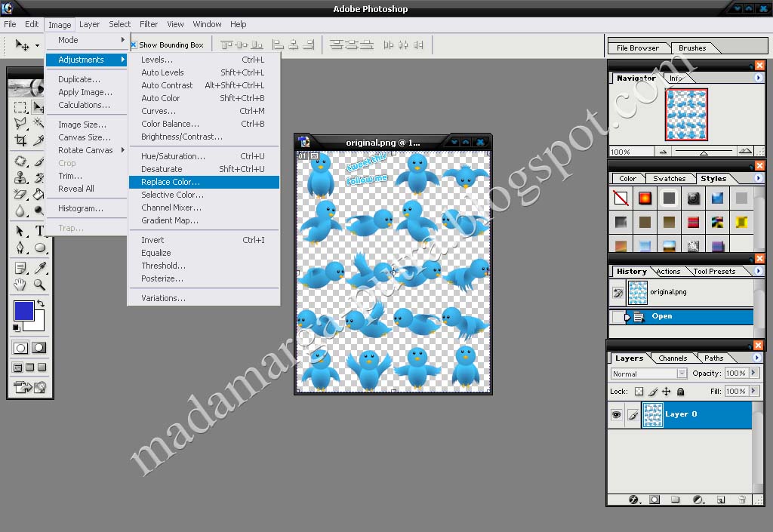This screenshot has width=773, height=532.
Task: Create a new layer icon
Action: pyautogui.click(x=720, y=500)
